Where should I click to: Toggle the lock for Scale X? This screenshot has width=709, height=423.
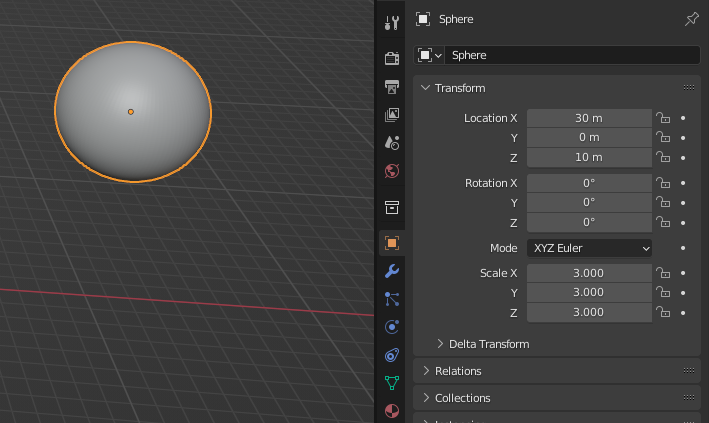(663, 273)
